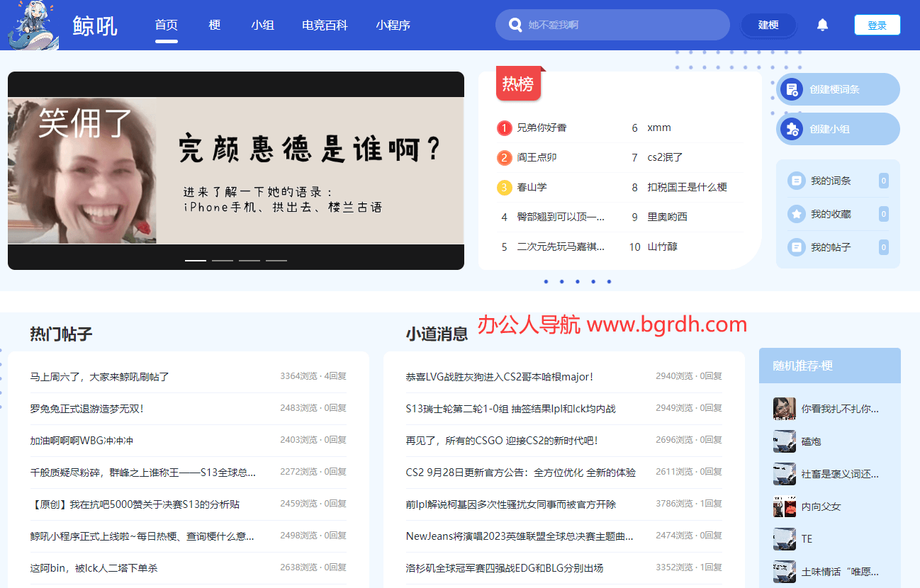
Task: Open 创建梗词条 via its sidebar icon
Action: click(792, 89)
